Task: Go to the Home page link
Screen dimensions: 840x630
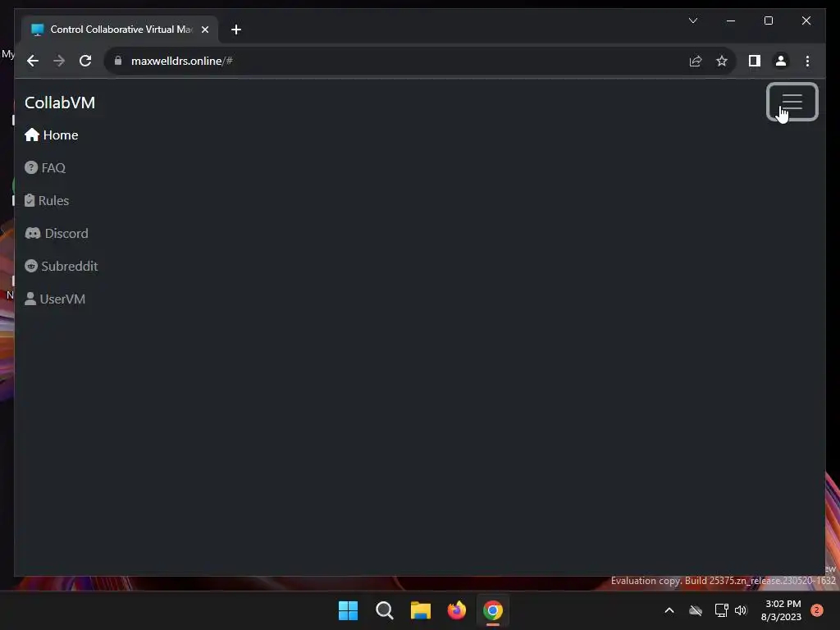Action: (x=52, y=135)
